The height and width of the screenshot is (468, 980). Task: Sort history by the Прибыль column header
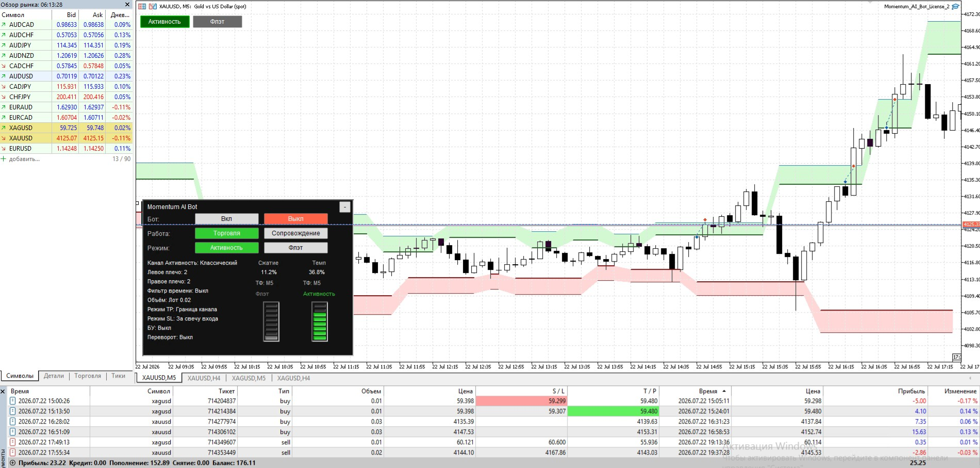click(x=875, y=391)
